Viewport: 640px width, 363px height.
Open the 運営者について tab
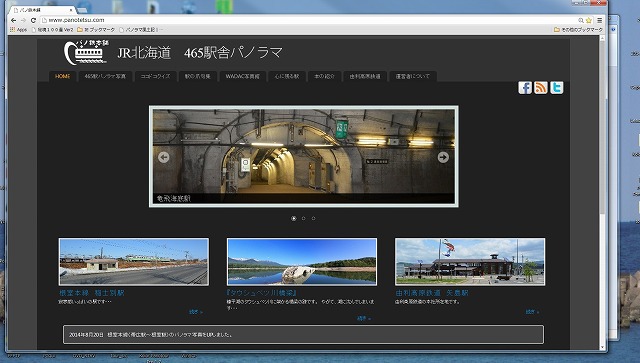(413, 76)
